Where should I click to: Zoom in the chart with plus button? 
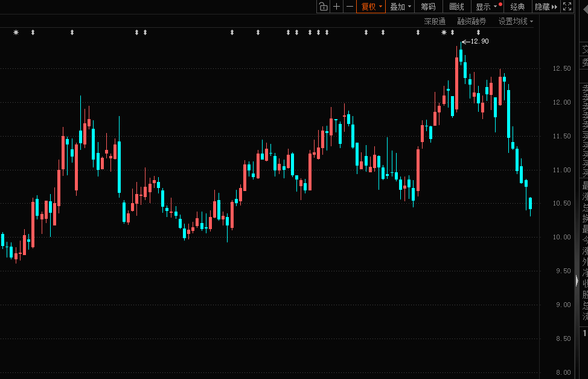337,7
